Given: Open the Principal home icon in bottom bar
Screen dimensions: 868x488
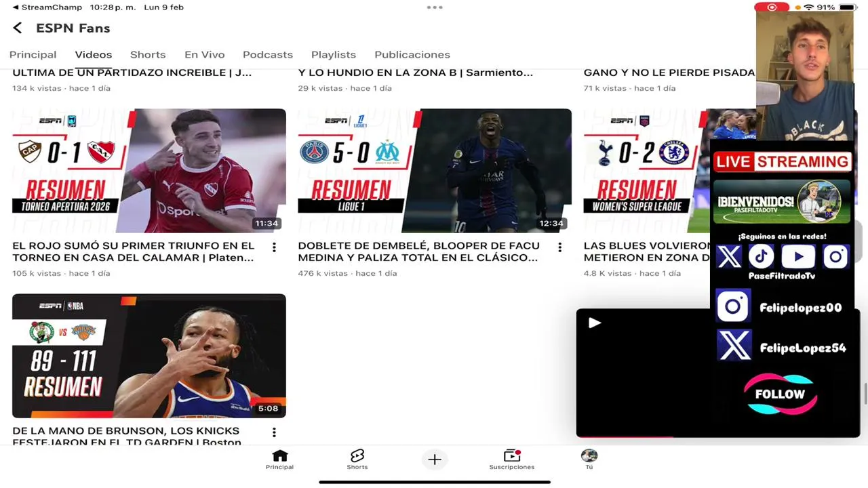Looking at the screenshot, I should tap(279, 460).
